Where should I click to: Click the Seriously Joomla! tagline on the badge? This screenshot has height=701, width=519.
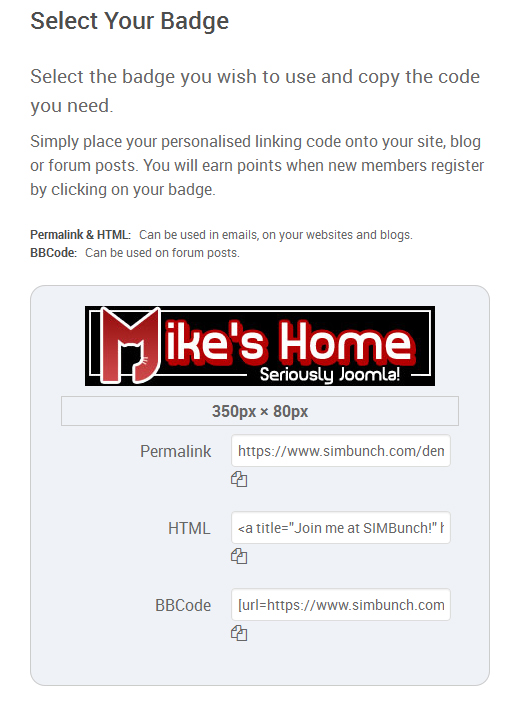329,374
